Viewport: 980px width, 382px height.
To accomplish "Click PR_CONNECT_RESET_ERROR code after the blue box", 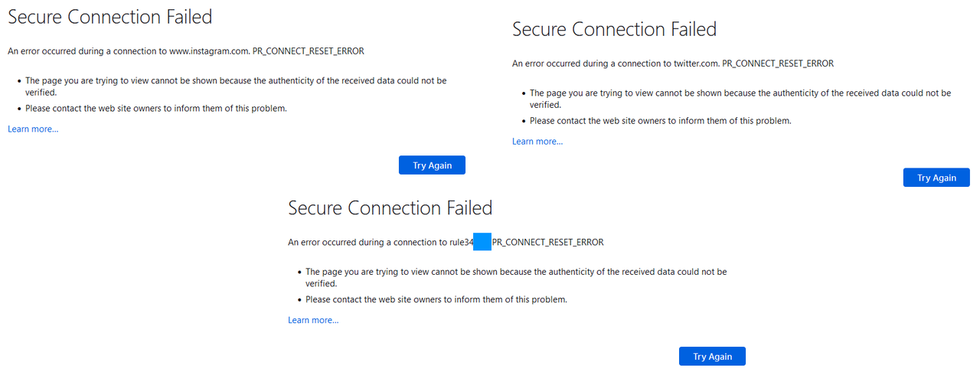I will coord(548,243).
